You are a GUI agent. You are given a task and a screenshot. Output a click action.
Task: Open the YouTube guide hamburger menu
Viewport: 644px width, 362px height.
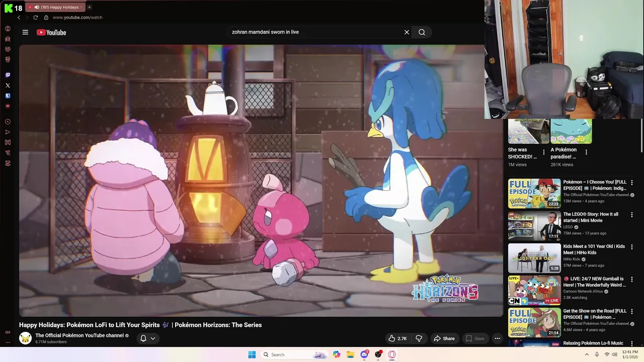point(25,32)
